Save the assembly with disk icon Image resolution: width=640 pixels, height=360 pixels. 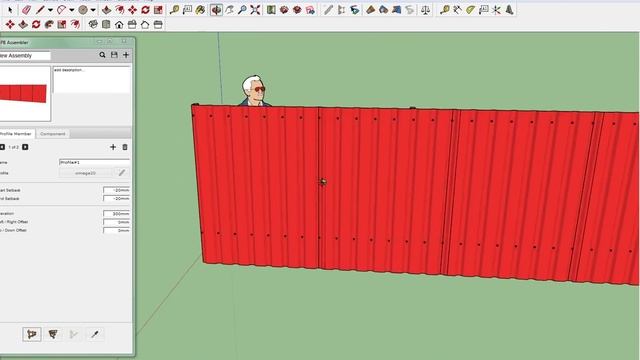pyautogui.click(x=114, y=55)
